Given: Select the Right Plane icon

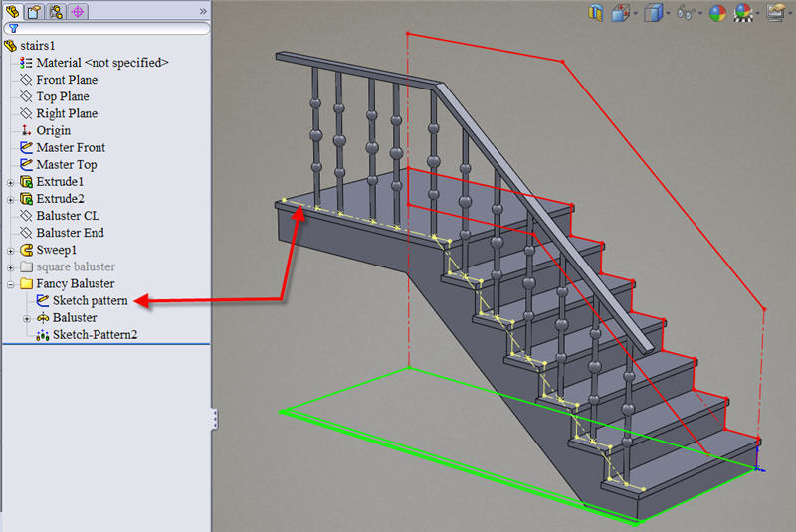Looking at the screenshot, I should pos(26,113).
